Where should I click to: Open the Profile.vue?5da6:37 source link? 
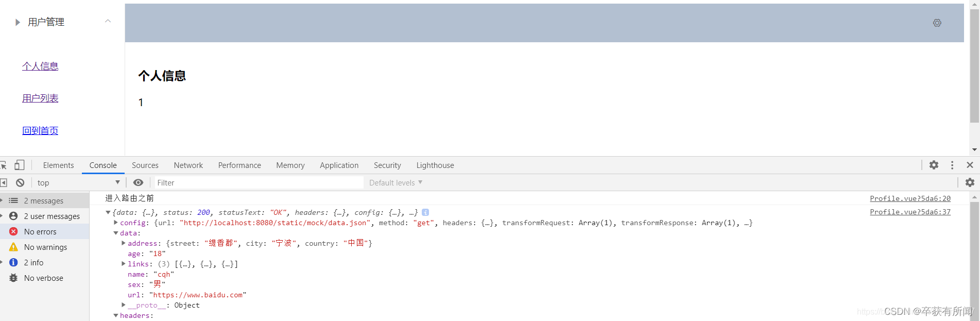[910, 212]
